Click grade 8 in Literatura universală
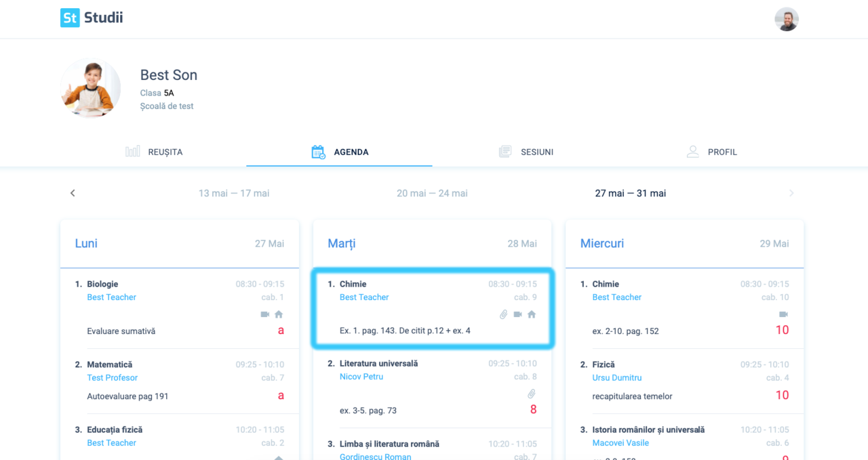The width and height of the screenshot is (868, 460). pyautogui.click(x=533, y=409)
